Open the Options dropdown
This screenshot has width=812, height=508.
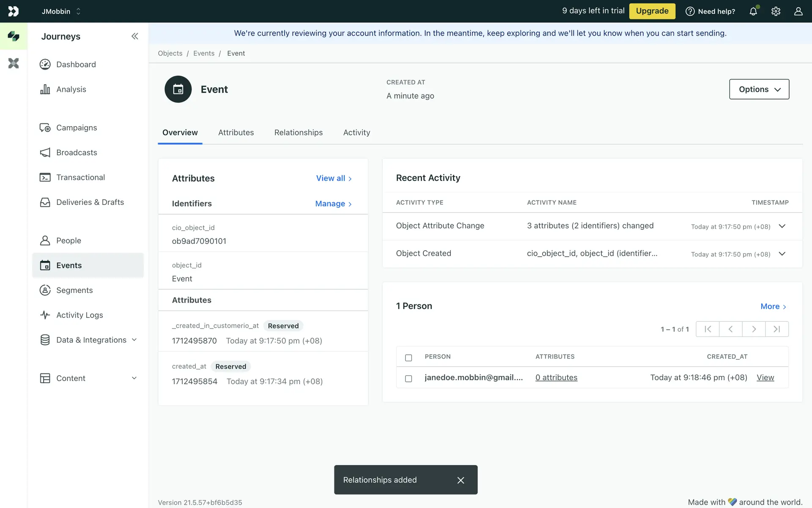pos(759,89)
